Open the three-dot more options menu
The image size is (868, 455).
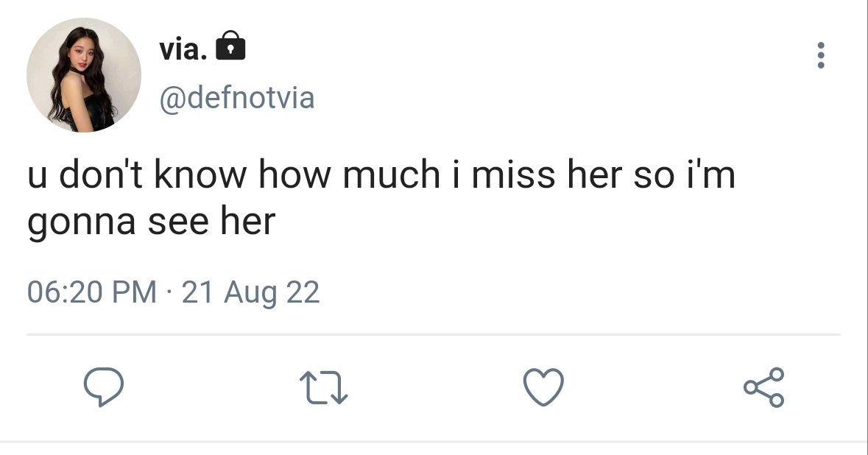coord(821,55)
